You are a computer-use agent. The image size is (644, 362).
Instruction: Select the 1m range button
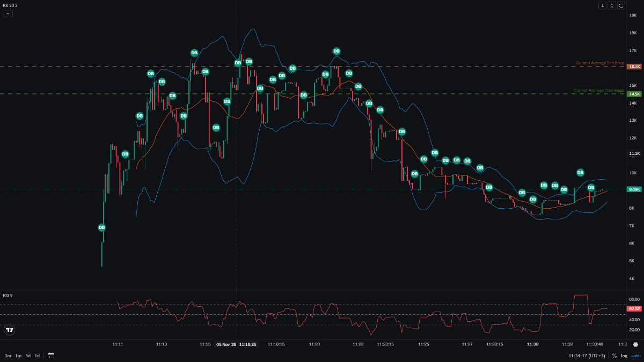pyautogui.click(x=18, y=356)
